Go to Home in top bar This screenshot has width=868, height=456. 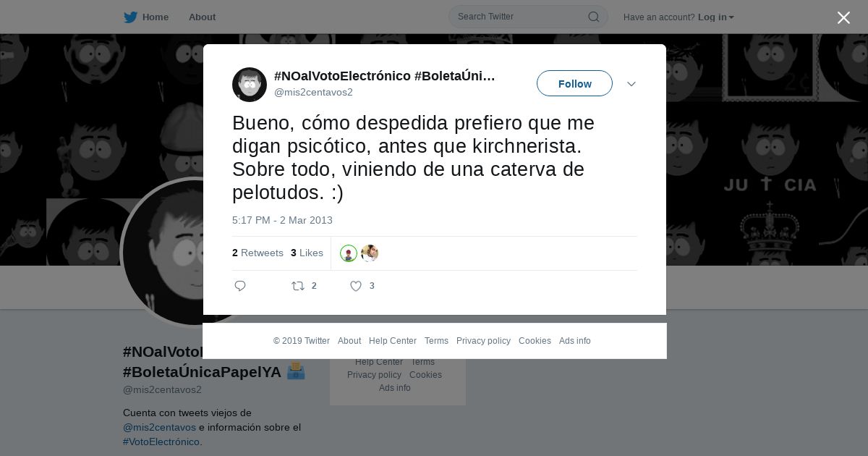[x=156, y=17]
